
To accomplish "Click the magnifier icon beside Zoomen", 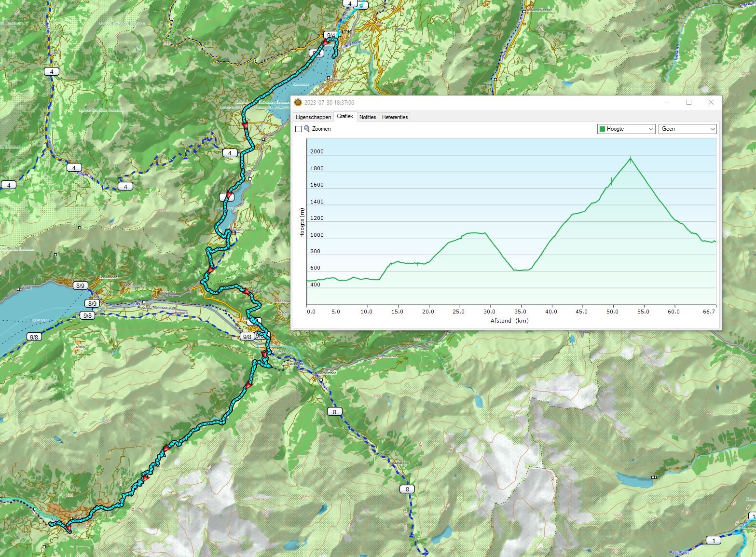I will point(307,129).
